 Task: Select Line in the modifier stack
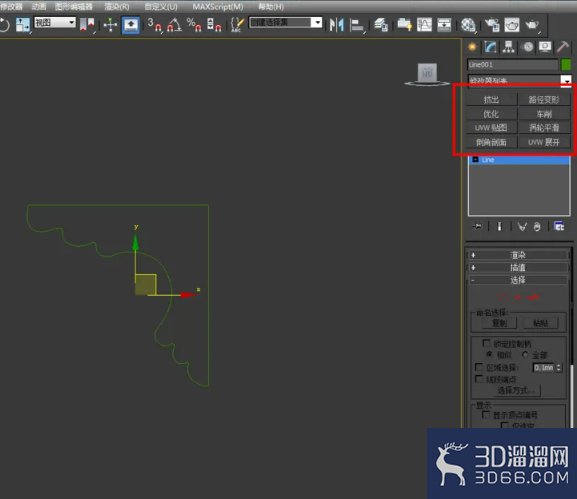pyautogui.click(x=519, y=160)
